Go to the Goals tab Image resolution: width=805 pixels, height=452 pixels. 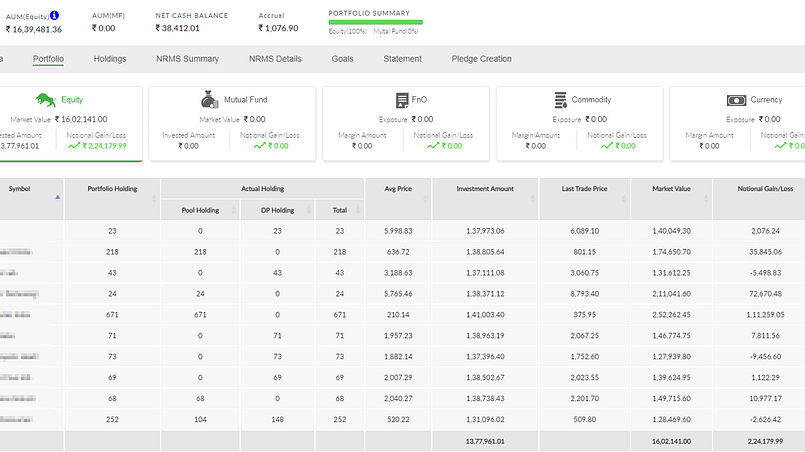pos(342,59)
